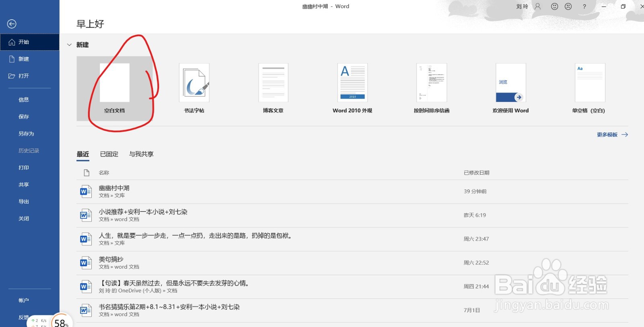The width and height of the screenshot is (644, 327).
Task: Send a smile feedback face icon
Action: [x=555, y=6]
